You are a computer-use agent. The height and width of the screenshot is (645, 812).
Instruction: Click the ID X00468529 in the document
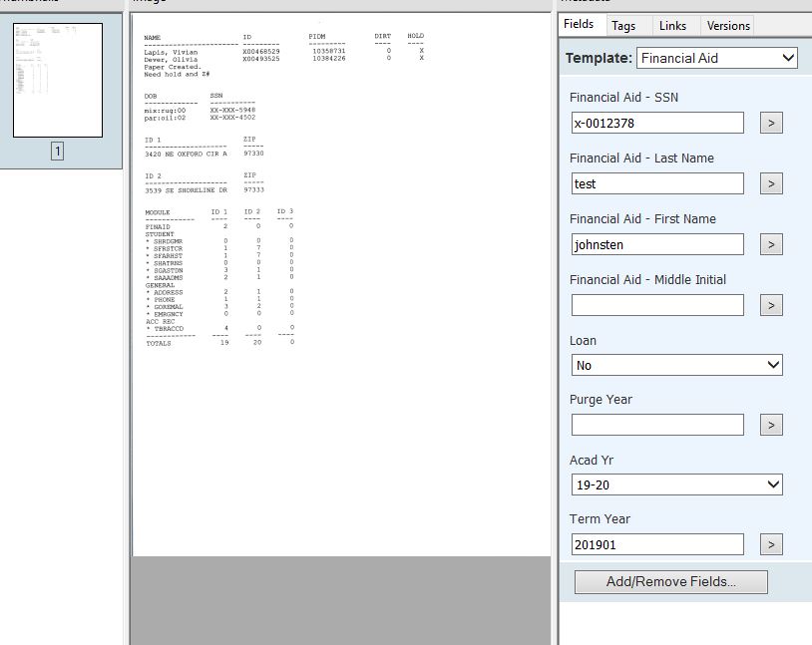click(x=261, y=52)
